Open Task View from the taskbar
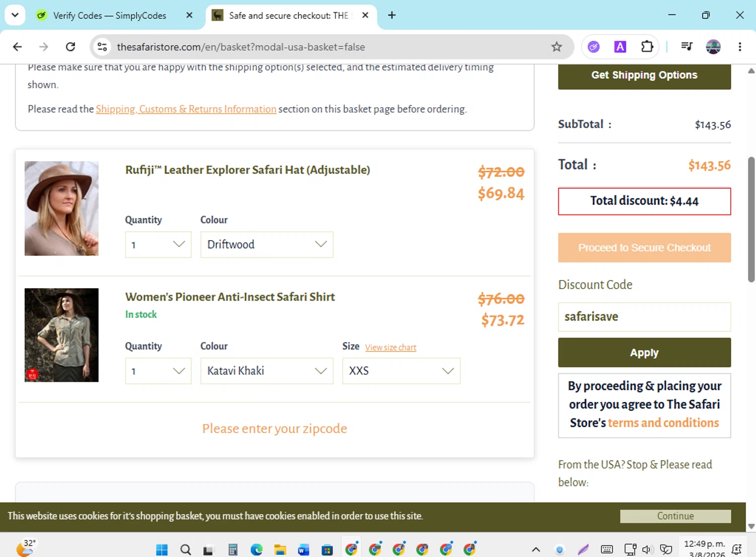Image resolution: width=756 pixels, height=557 pixels. 208,550
